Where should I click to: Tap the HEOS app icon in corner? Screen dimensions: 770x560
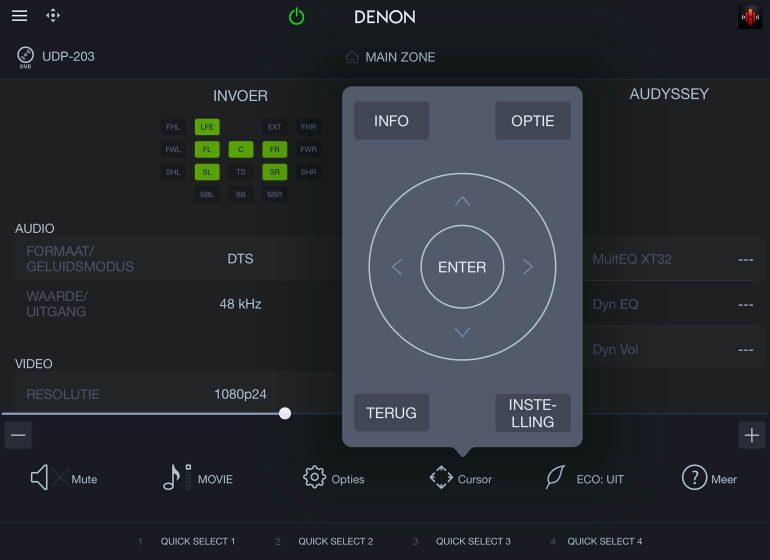(x=749, y=17)
